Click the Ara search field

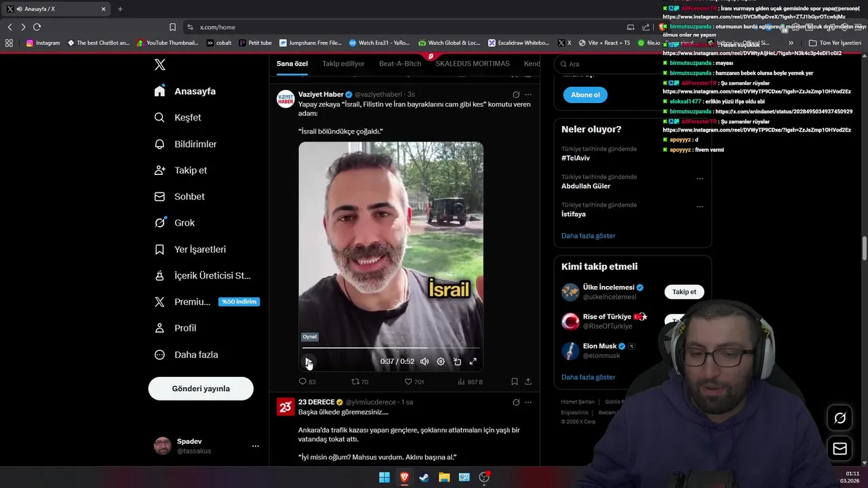(632, 64)
